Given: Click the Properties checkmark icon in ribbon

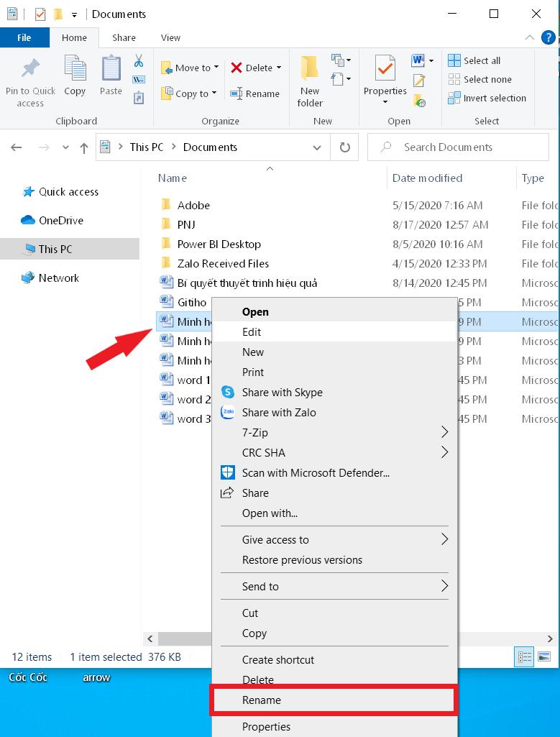Looking at the screenshot, I should pos(385,68).
